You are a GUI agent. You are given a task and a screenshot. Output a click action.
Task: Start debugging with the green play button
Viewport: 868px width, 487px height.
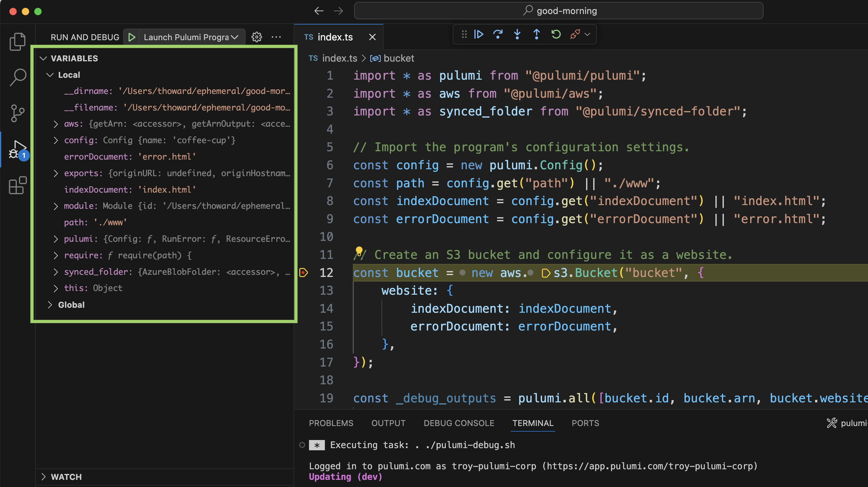132,37
